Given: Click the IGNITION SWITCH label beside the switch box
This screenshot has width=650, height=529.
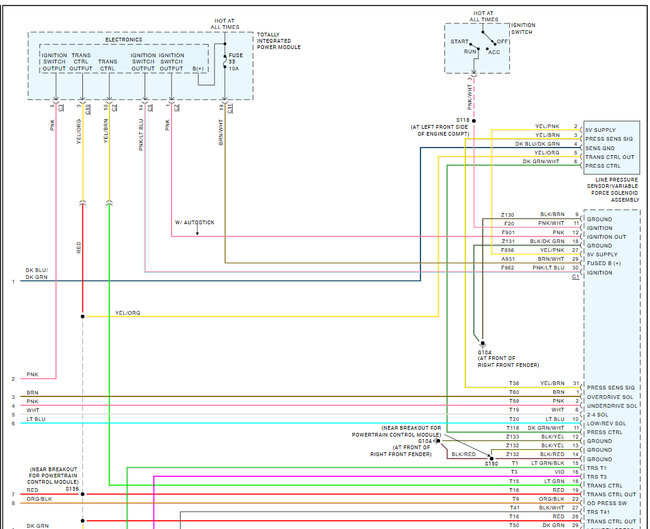Looking at the screenshot, I should 523,29.
